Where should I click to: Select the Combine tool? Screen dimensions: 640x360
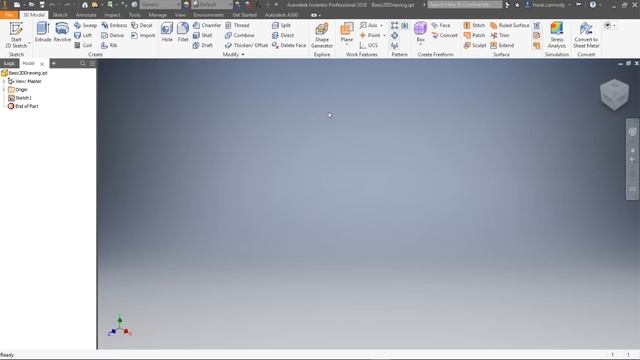coord(240,36)
